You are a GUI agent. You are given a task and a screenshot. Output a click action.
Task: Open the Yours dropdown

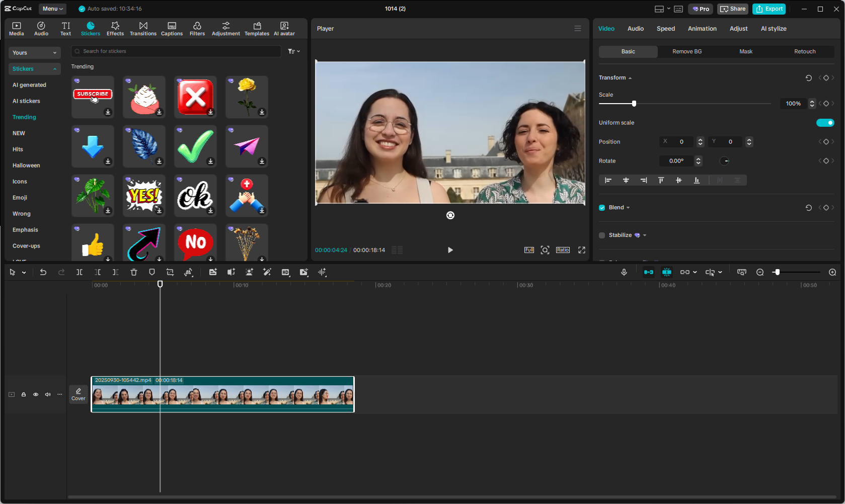(34, 53)
